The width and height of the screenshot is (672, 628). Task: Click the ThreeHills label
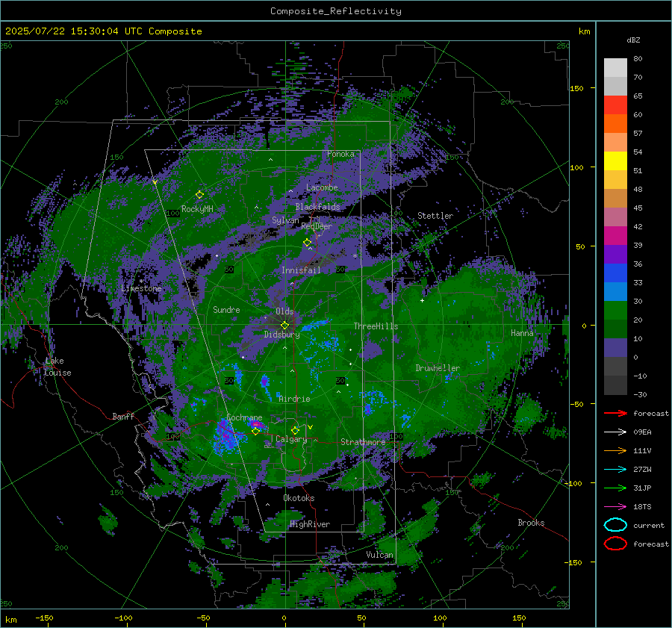pos(376,326)
